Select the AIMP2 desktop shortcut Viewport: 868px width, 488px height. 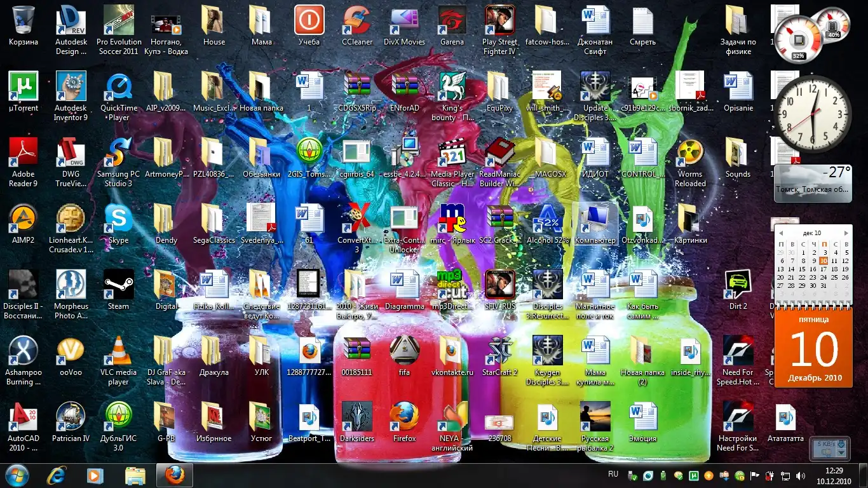click(24, 219)
